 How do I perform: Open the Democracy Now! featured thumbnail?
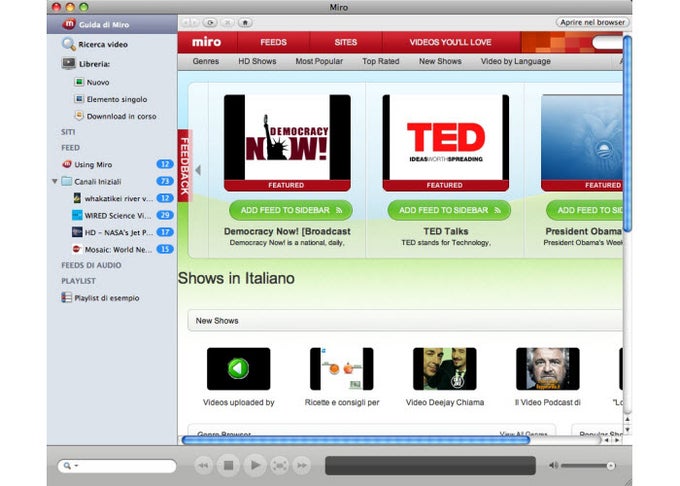[x=287, y=143]
